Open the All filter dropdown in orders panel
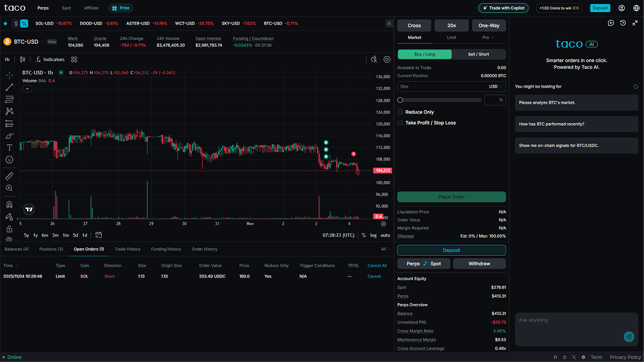 click(385, 249)
